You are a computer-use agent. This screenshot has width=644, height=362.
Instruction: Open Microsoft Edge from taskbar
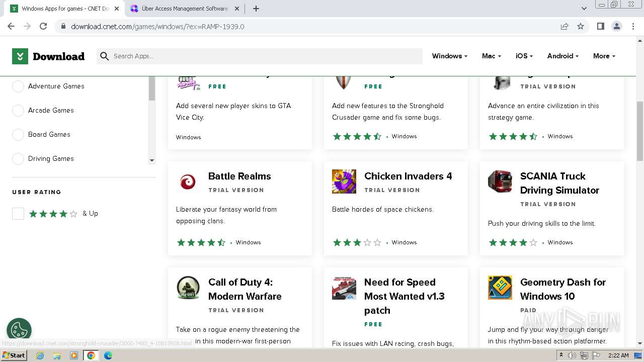[x=108, y=355]
